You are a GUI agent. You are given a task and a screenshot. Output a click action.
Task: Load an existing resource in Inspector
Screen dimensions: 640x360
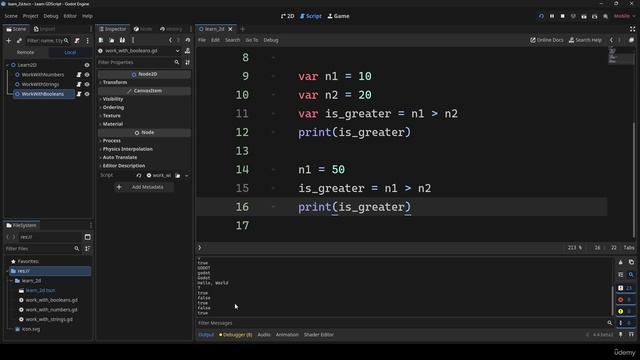(111, 40)
